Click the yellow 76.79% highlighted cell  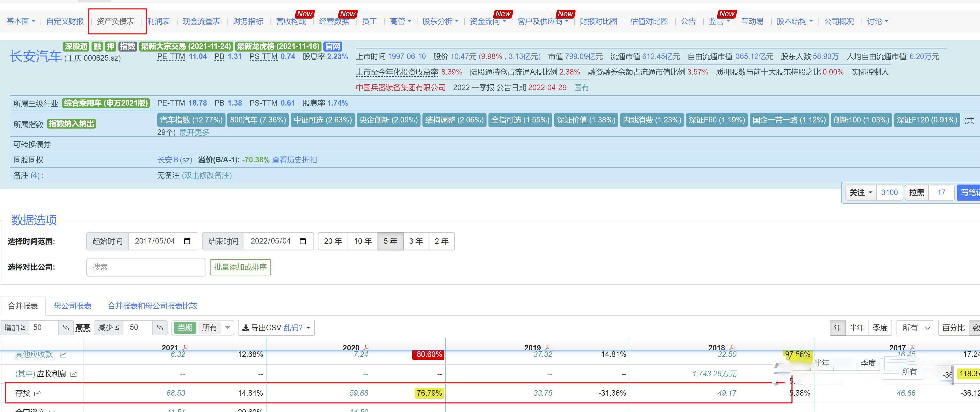(x=429, y=393)
